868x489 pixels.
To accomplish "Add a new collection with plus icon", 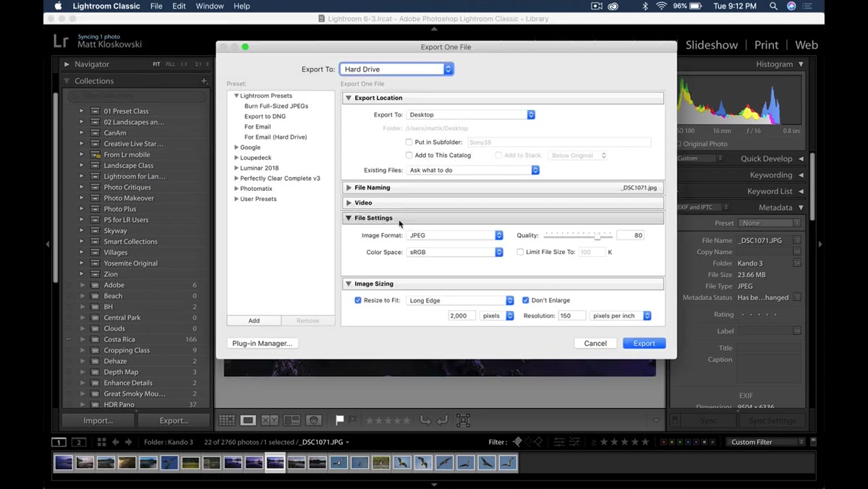I will click(204, 81).
